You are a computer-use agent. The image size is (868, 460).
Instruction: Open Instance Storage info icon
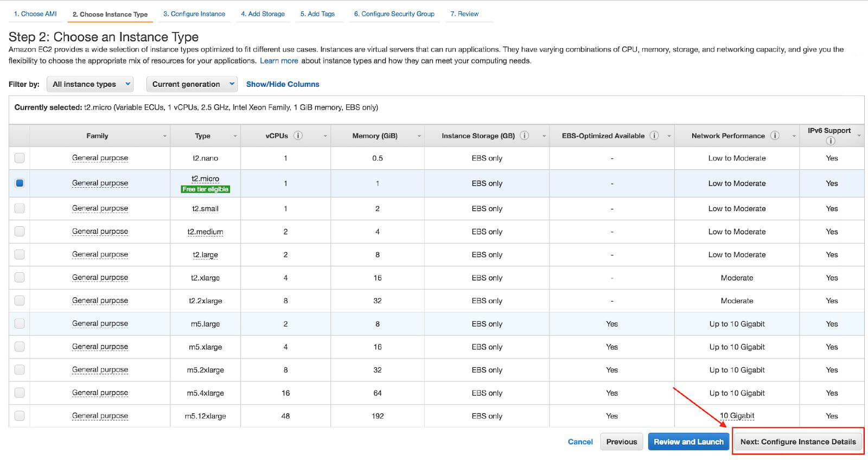coord(524,136)
